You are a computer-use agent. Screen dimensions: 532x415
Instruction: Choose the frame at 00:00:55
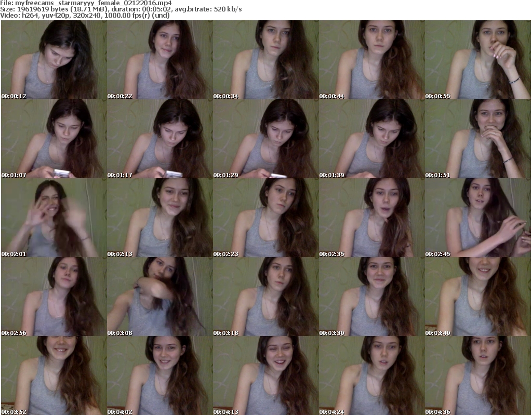(x=477, y=60)
